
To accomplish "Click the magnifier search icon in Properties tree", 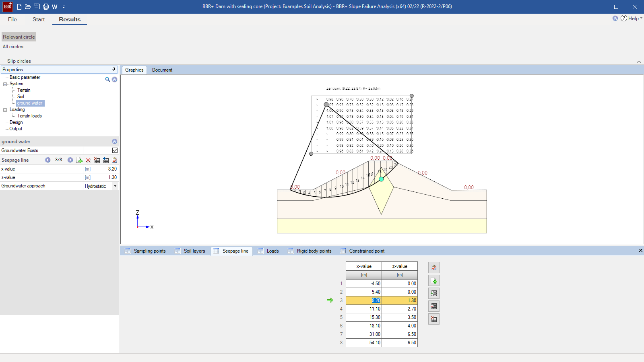I will coord(107,80).
